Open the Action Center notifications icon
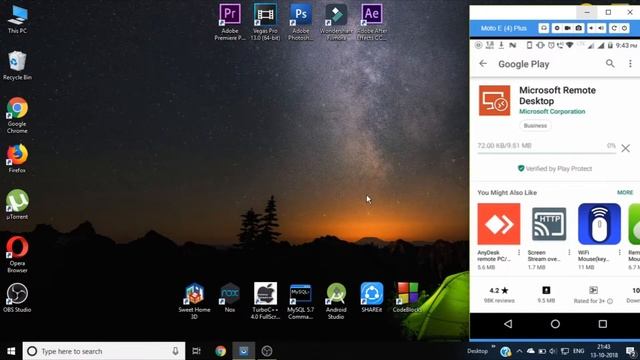The width and height of the screenshot is (640, 360). 631,351
